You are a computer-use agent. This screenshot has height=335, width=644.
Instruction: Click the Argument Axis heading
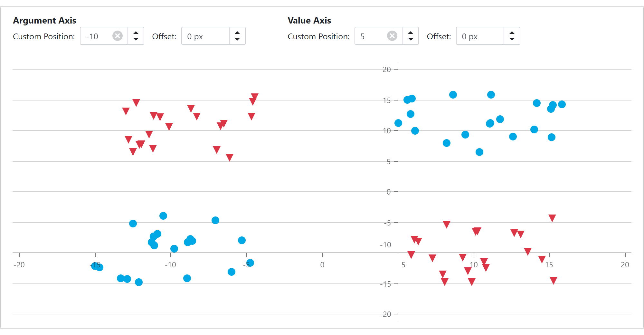click(x=44, y=20)
